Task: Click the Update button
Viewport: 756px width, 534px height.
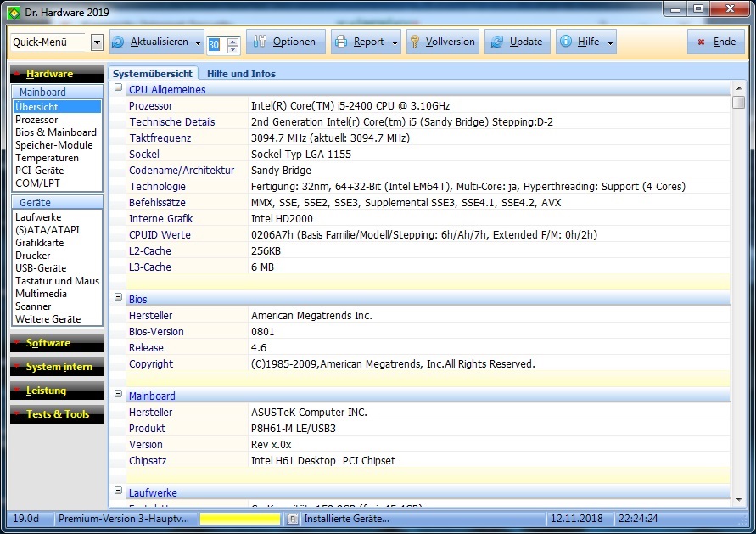Action: [x=517, y=42]
